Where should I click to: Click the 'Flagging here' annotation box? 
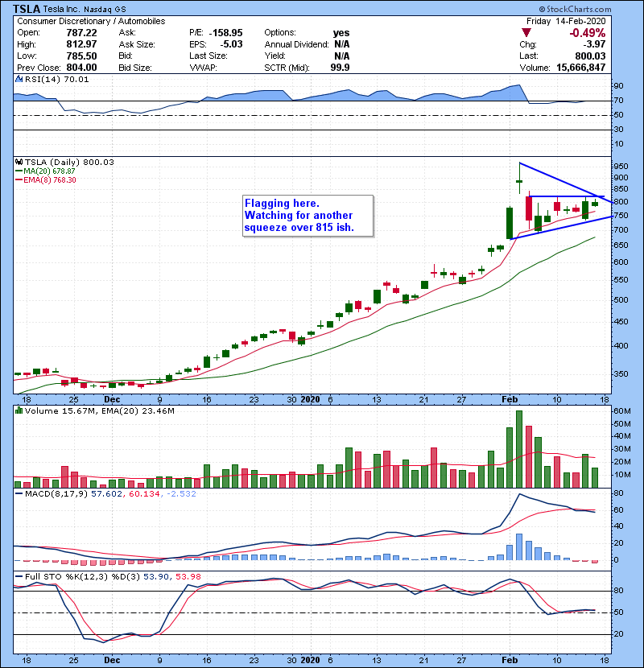tap(308, 216)
